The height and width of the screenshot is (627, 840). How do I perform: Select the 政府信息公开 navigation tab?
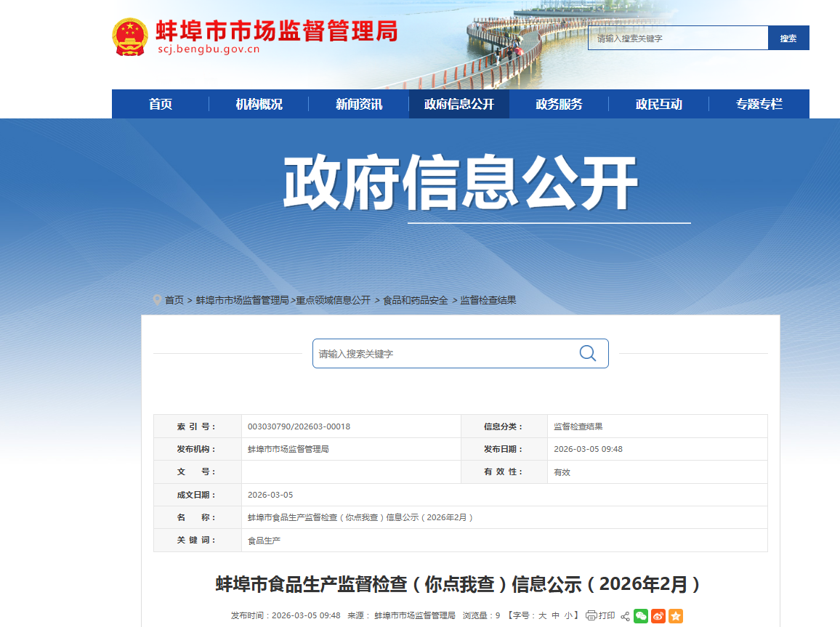[459, 104]
